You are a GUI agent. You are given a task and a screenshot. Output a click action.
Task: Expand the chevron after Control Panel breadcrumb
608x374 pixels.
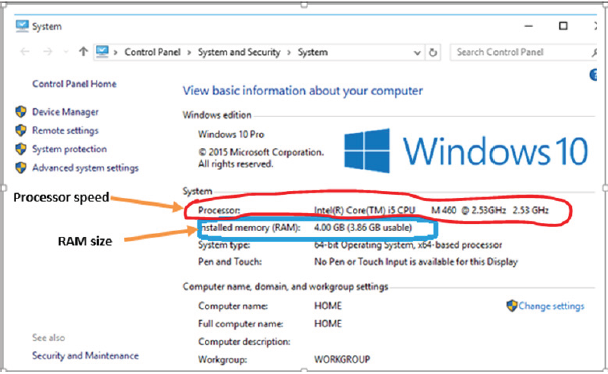(189, 52)
